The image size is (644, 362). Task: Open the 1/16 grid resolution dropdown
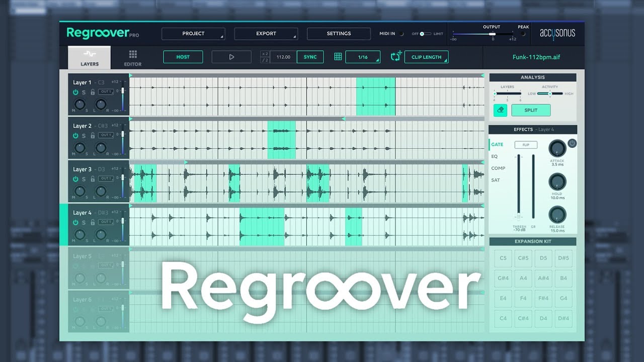click(363, 57)
